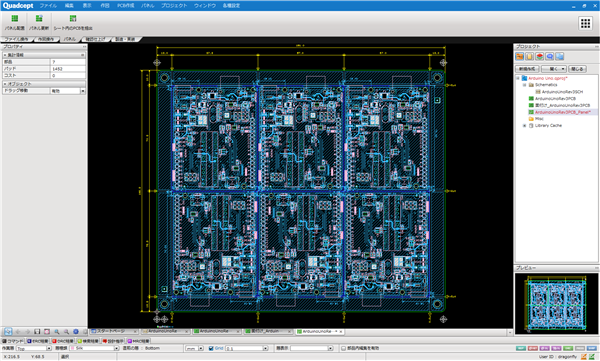Open the プロジェクト menu
Viewport: 600px width, 361px height.
point(174,6)
